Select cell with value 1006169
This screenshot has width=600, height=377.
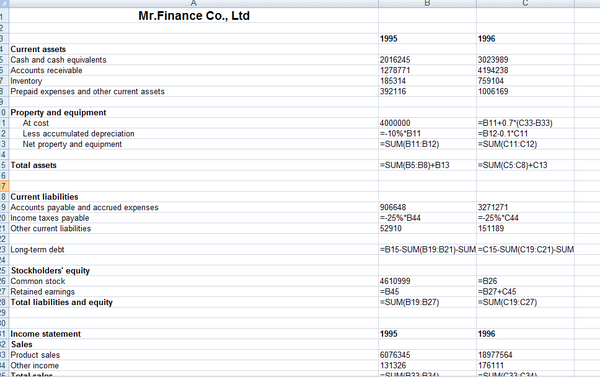tap(493, 91)
